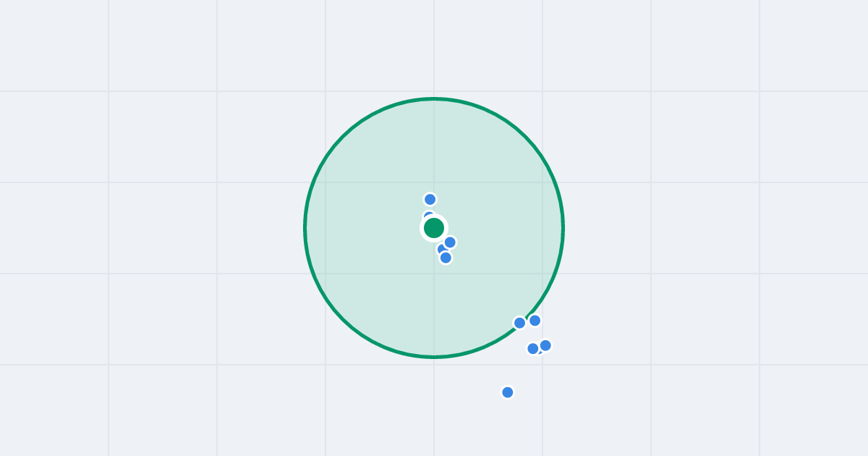Select the topmost blue marker above the center
This screenshot has width=868, height=456.
coord(430,199)
